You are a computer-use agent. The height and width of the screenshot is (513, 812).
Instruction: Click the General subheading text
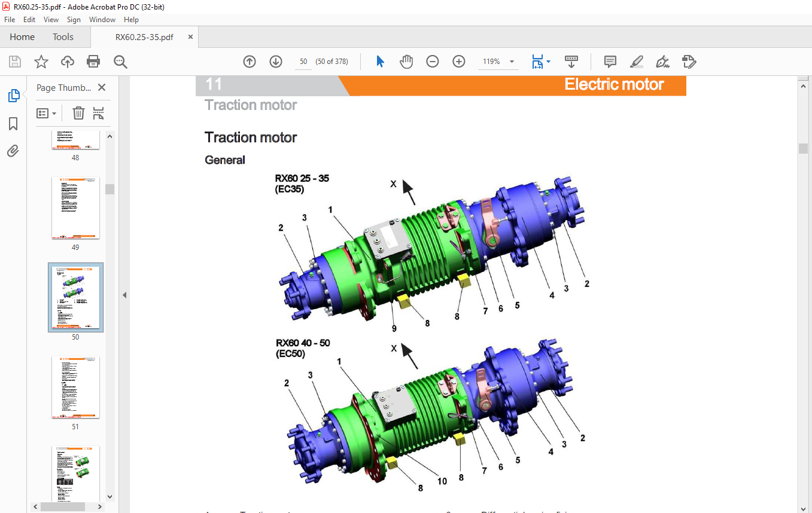tap(225, 160)
